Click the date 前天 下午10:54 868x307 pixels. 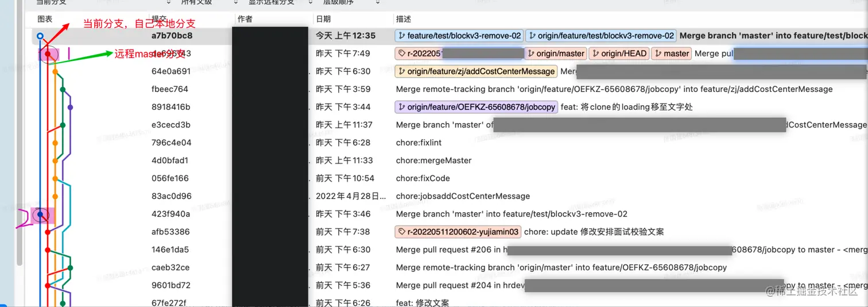[345, 178]
